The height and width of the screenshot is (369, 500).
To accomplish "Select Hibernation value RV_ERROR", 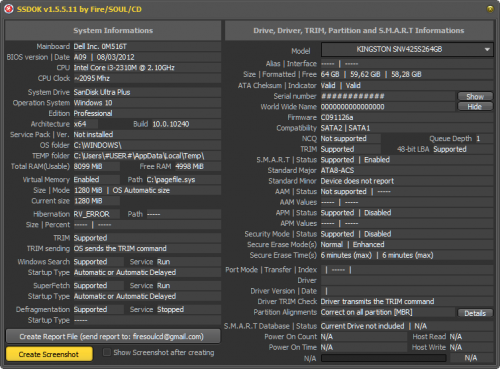I will pyautogui.click(x=92, y=214).
